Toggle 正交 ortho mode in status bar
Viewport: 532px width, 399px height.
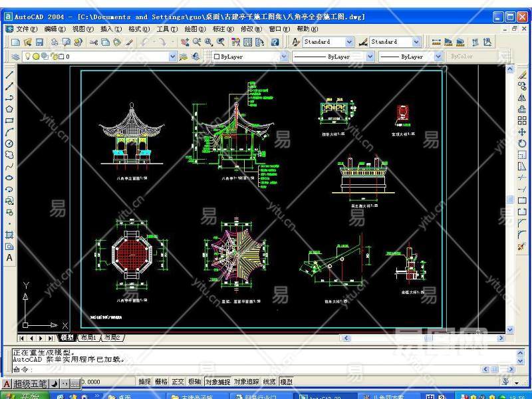tap(178, 382)
